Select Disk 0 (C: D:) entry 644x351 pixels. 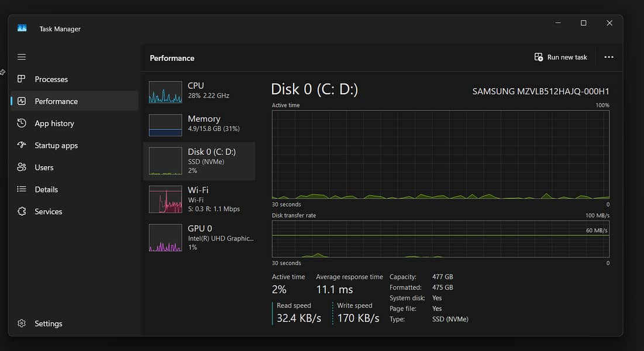coord(199,160)
